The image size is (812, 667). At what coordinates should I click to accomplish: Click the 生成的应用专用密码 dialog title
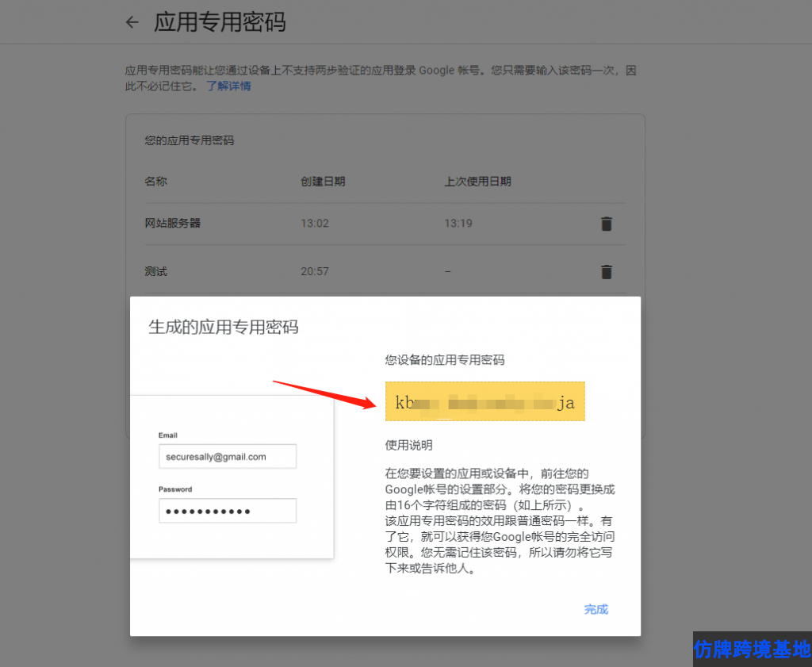[224, 327]
